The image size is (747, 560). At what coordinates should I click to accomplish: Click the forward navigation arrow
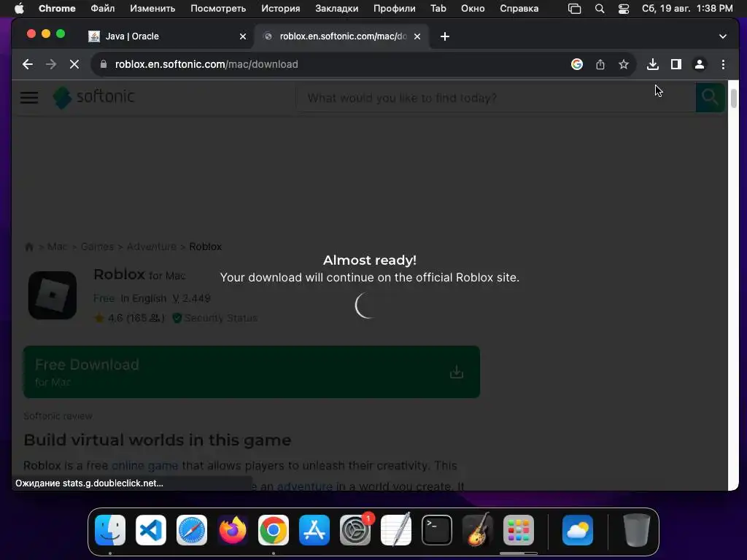pyautogui.click(x=51, y=64)
